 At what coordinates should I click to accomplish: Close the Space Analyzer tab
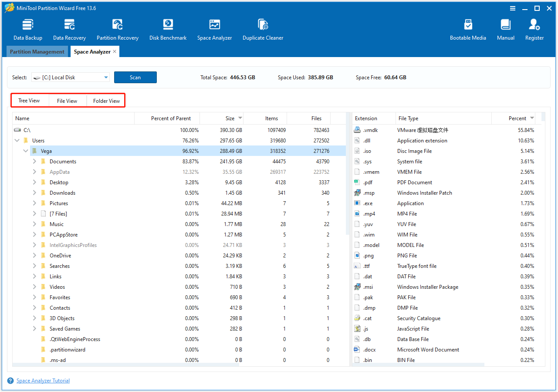(x=114, y=51)
